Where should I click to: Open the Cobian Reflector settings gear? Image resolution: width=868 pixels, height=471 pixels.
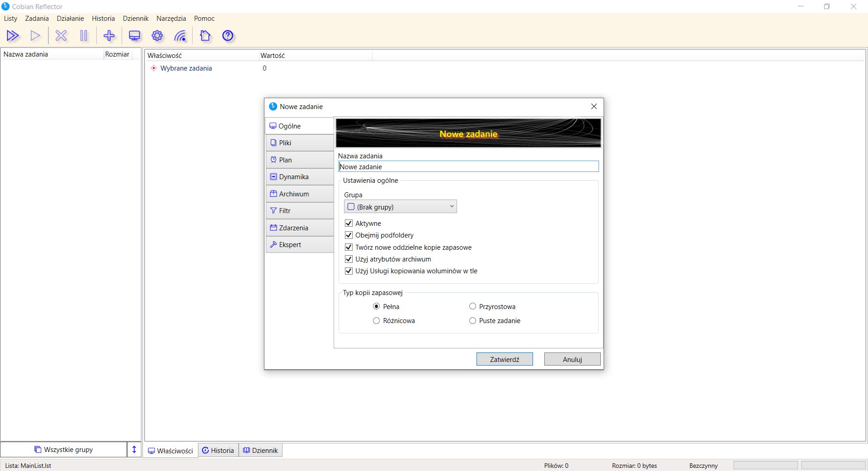coord(157,36)
